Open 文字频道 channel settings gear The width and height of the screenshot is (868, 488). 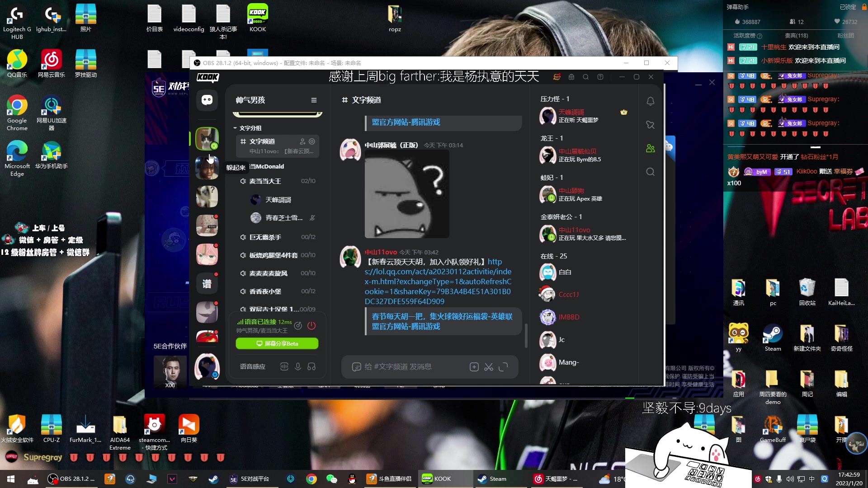tap(312, 141)
